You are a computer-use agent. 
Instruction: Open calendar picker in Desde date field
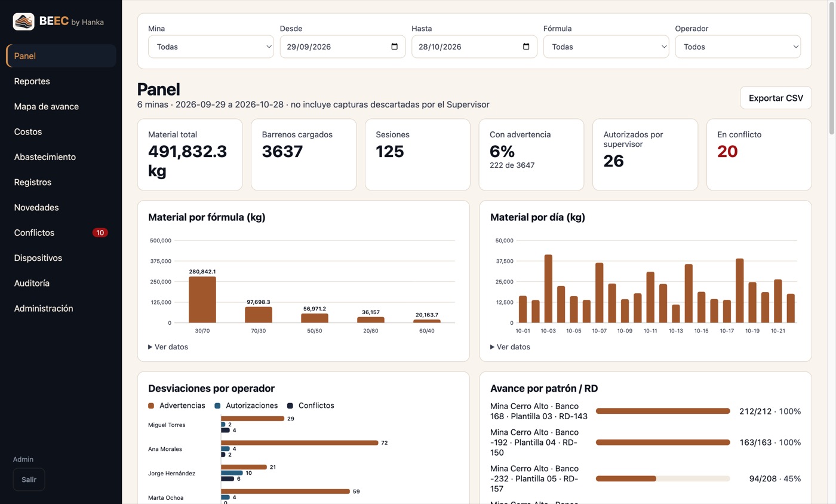(394, 47)
